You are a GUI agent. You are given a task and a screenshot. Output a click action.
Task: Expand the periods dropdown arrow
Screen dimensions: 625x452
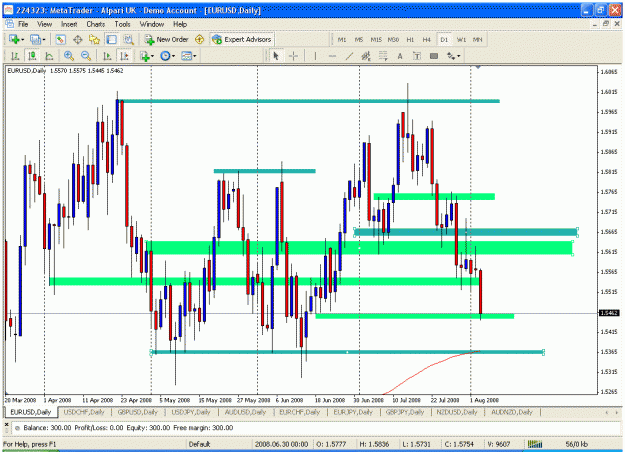coord(173,56)
